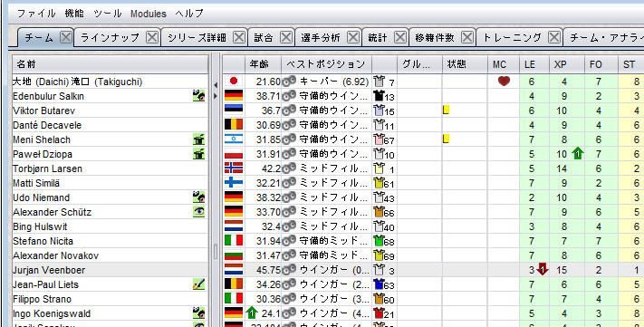Close the ラインナップ tab
The height and width of the screenshot is (327, 644).
[152, 37]
